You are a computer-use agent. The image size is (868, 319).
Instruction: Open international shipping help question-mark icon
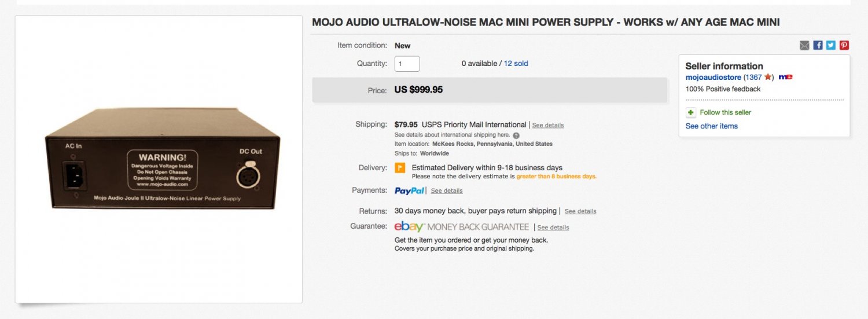tap(516, 135)
